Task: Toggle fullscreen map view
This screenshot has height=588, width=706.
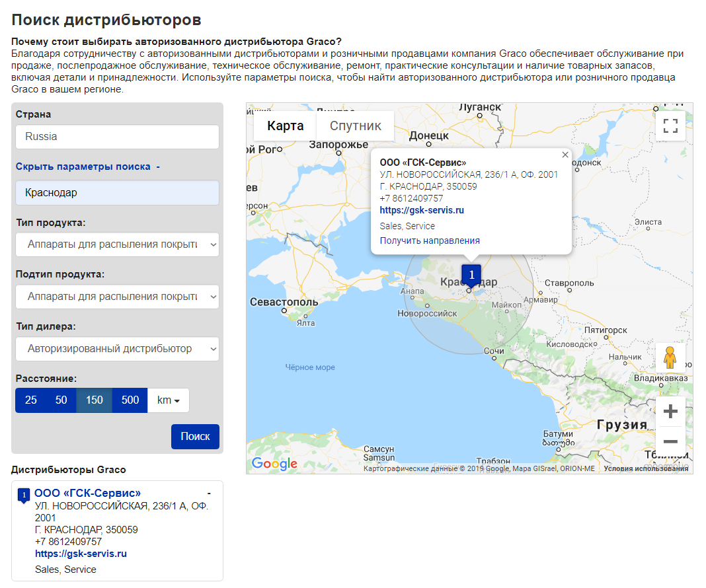Action: (670, 126)
